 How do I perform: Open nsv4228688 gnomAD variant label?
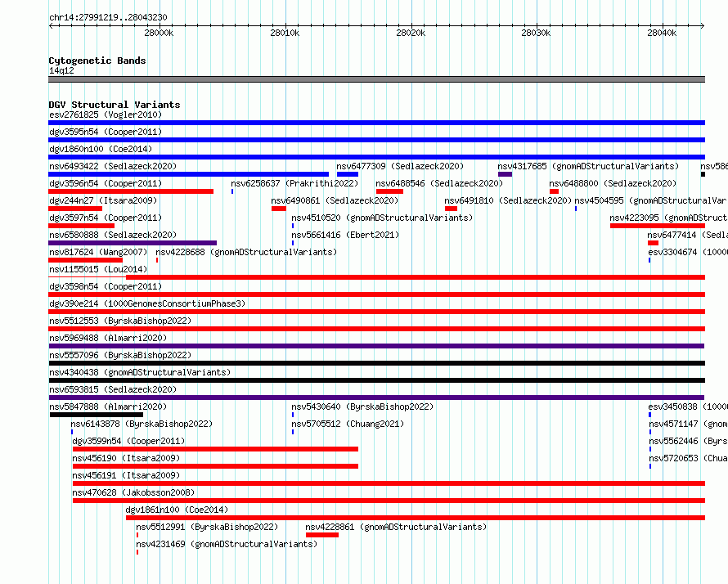click(246, 252)
